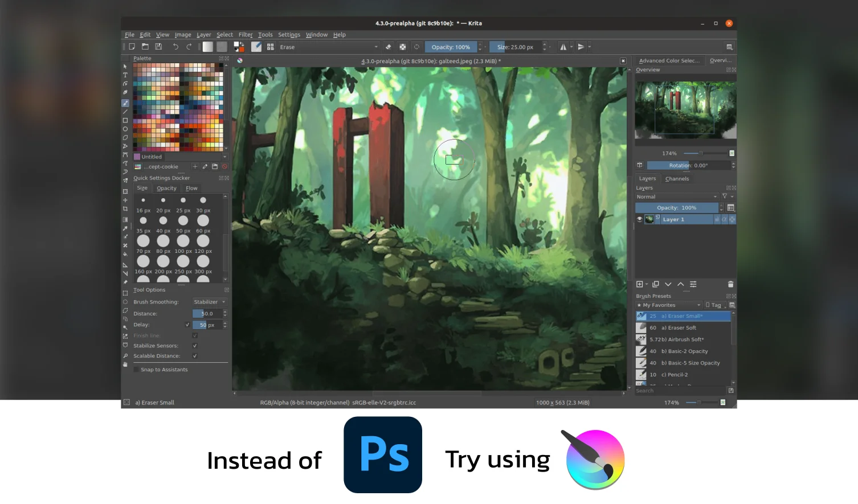Viewport: 858px width, 504px height.
Task: Open a file using the folder toolbar icon
Action: coord(145,47)
